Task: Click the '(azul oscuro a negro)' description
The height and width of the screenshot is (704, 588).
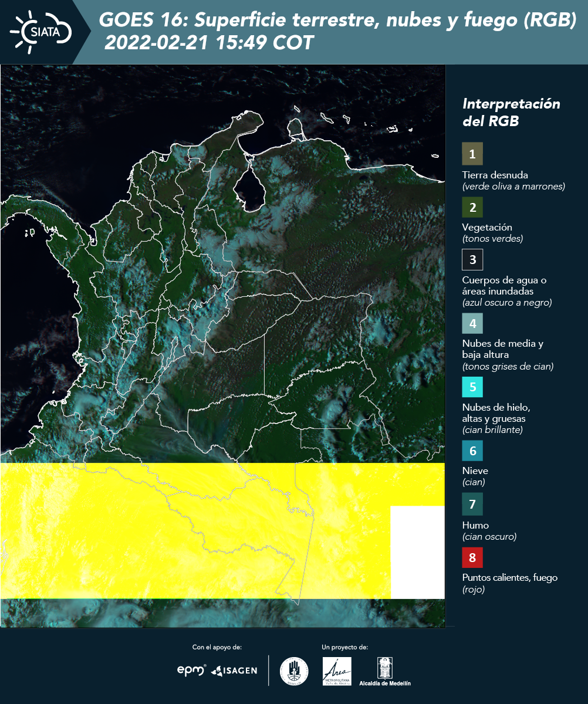Action: [x=507, y=303]
